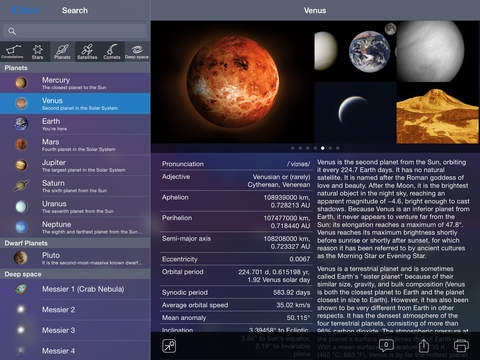Click the search input field
The image size is (480, 360).
click(75, 31)
